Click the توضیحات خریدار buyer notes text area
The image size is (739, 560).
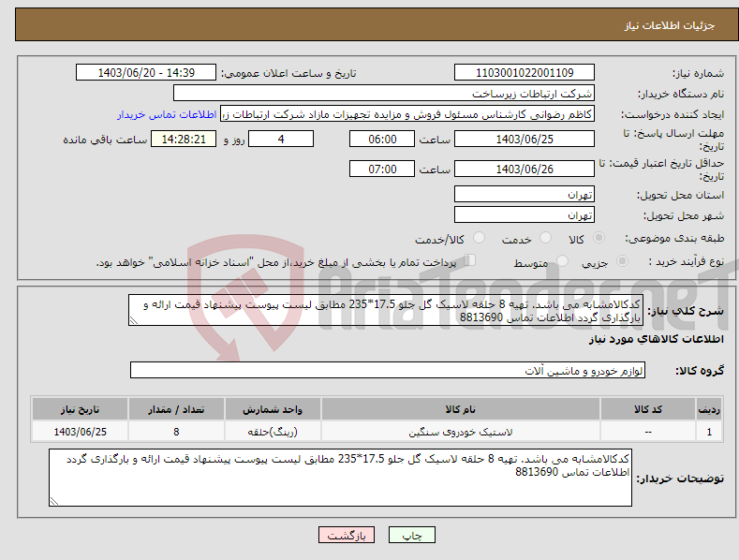pyautogui.click(x=340, y=478)
